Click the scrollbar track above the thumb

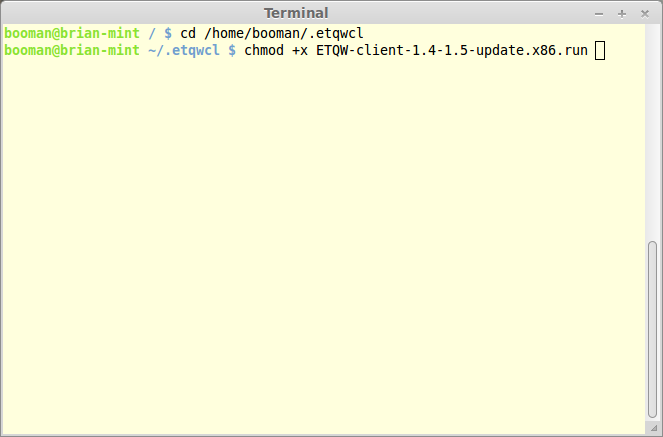[652, 132]
